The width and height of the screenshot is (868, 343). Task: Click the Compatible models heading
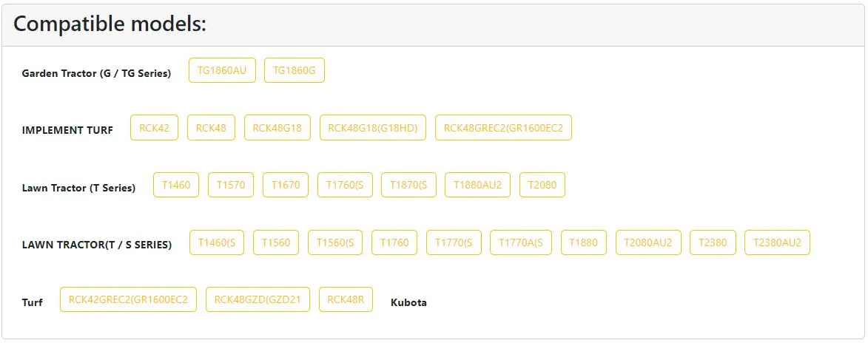(x=110, y=24)
